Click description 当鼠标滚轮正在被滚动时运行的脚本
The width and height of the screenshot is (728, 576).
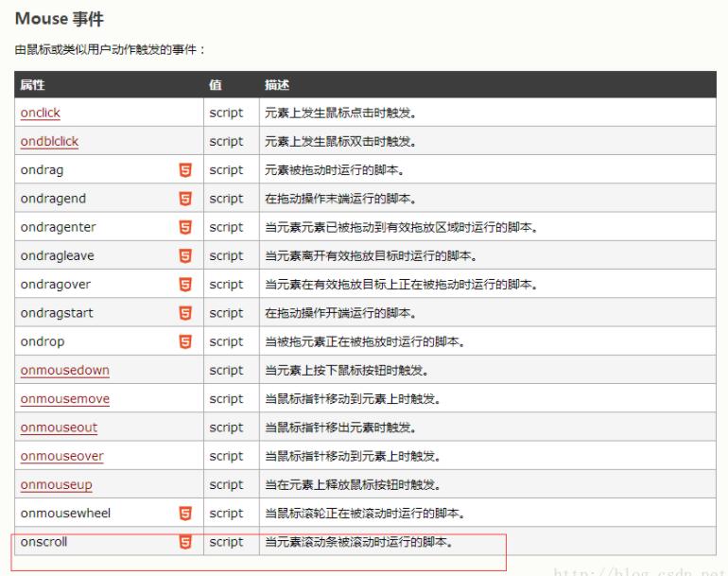364,514
